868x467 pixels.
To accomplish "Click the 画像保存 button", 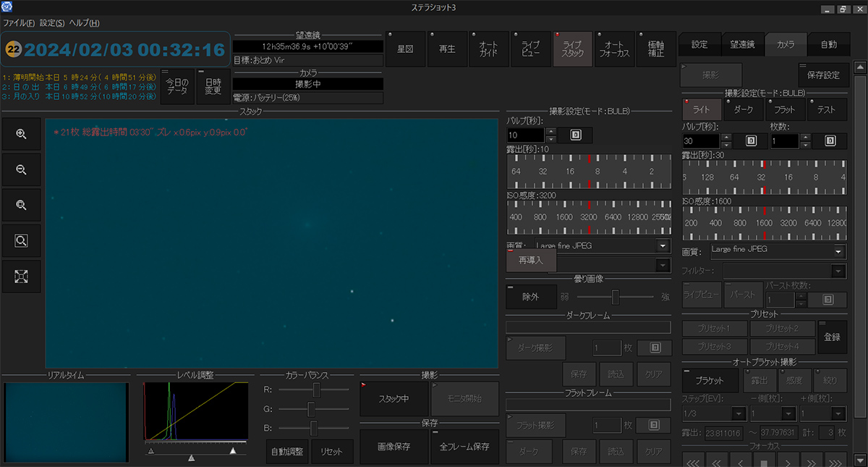I will 392,447.
